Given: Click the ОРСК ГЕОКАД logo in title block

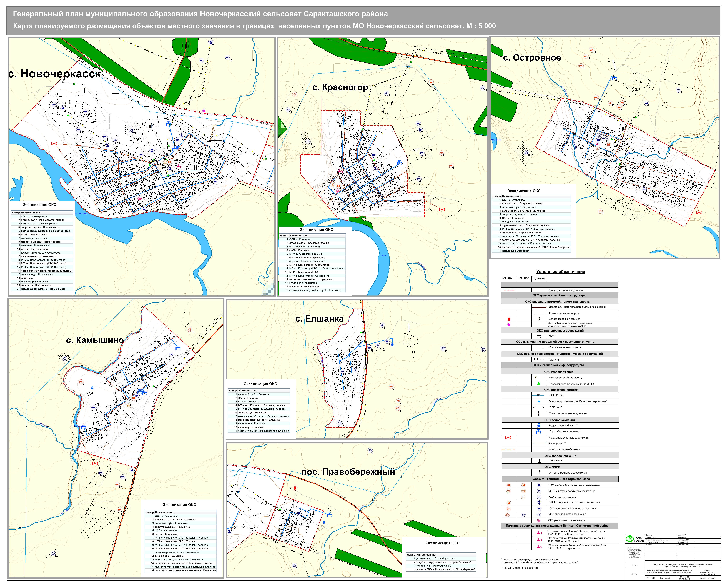Looking at the screenshot, I should click(x=635, y=539).
